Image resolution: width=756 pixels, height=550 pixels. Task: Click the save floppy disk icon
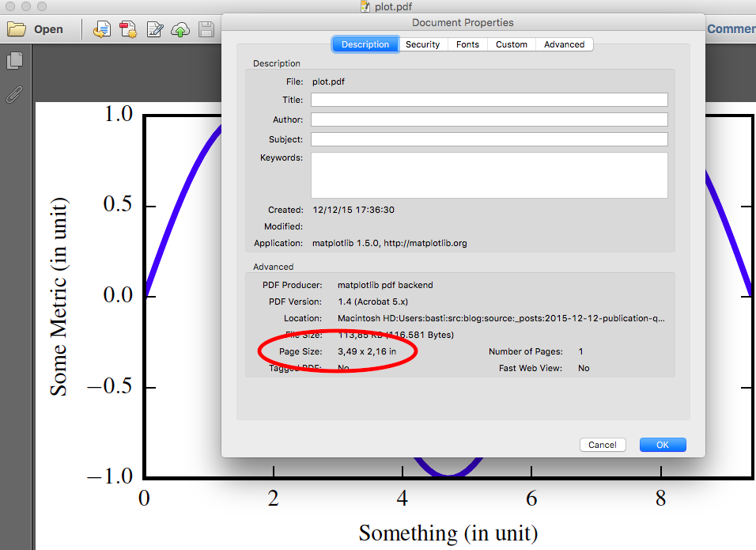coord(206,30)
